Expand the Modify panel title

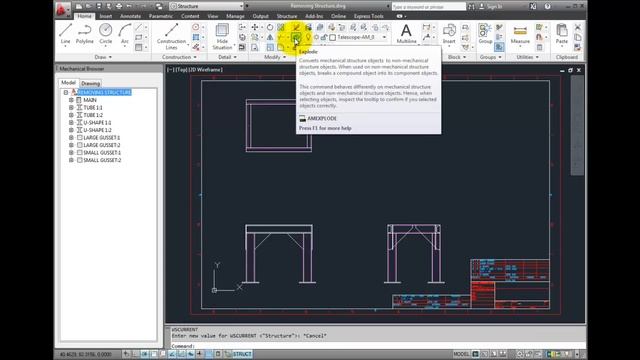pyautogui.click(x=275, y=57)
